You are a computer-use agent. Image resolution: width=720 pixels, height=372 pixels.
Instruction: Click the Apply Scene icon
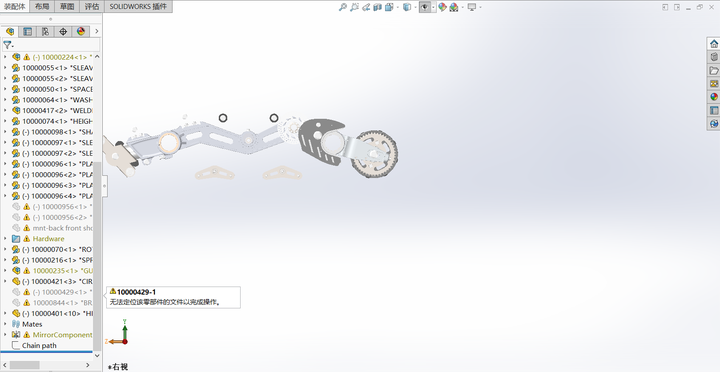(x=454, y=7)
